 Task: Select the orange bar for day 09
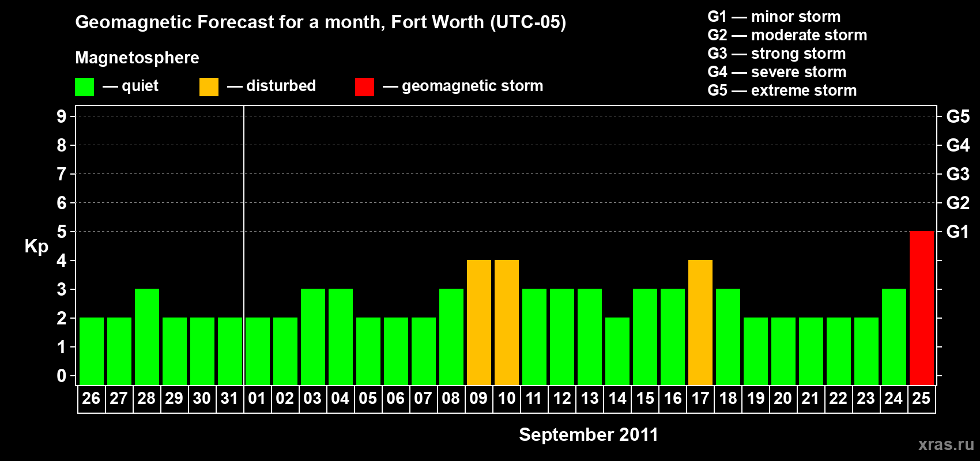pos(478,322)
